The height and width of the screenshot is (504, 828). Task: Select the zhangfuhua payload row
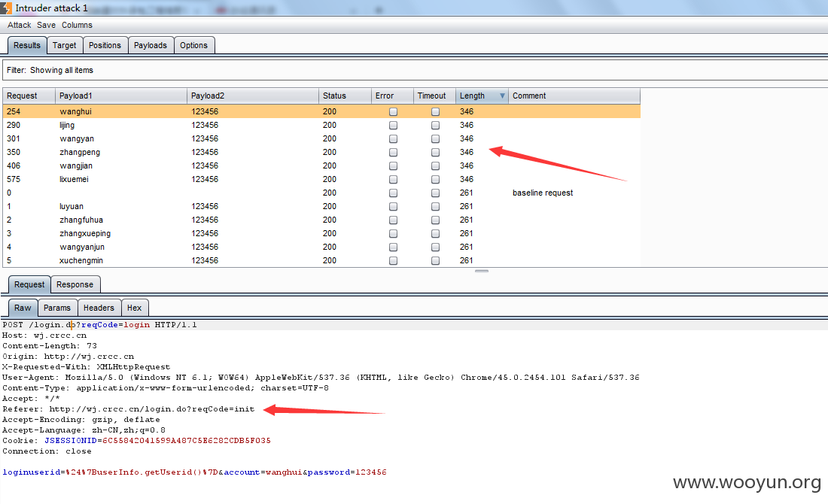tap(321, 220)
